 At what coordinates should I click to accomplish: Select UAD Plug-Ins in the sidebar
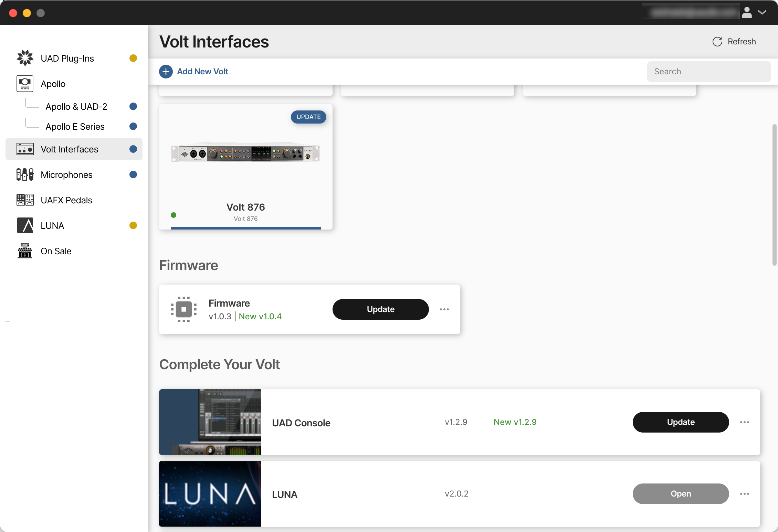(67, 58)
